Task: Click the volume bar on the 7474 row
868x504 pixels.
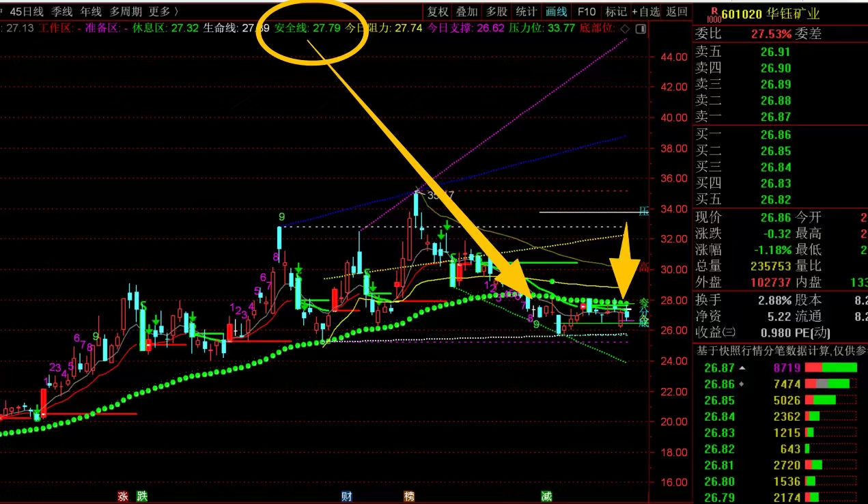Action: [827, 384]
